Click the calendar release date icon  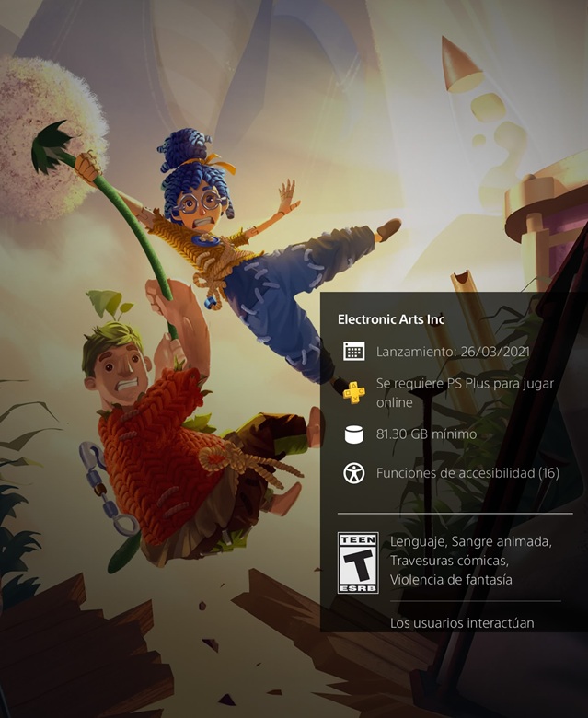click(x=353, y=352)
